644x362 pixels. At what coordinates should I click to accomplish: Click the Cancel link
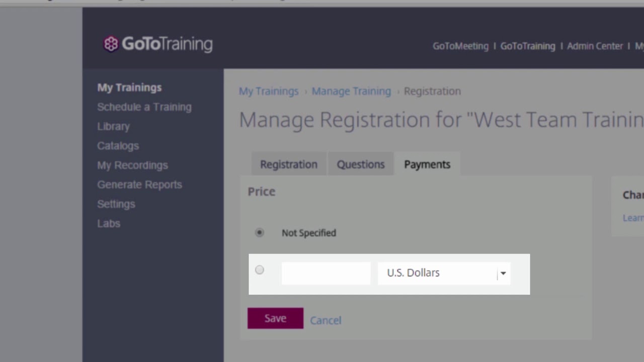[x=326, y=320]
